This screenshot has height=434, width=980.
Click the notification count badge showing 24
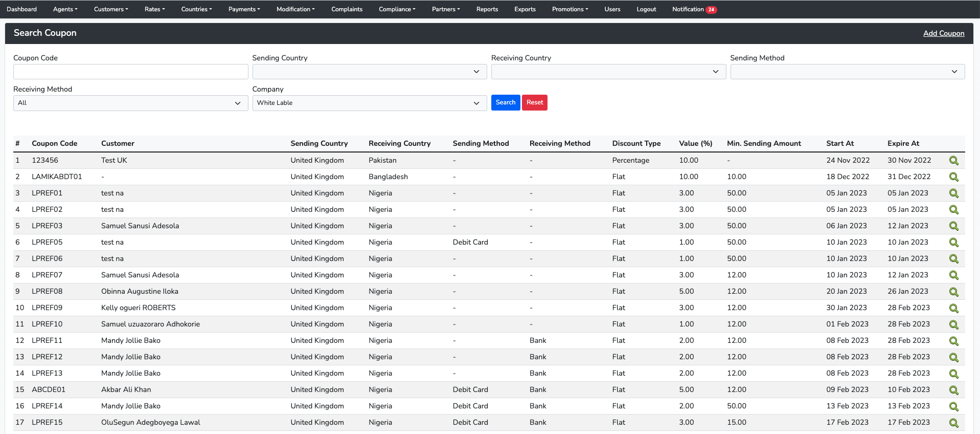711,10
